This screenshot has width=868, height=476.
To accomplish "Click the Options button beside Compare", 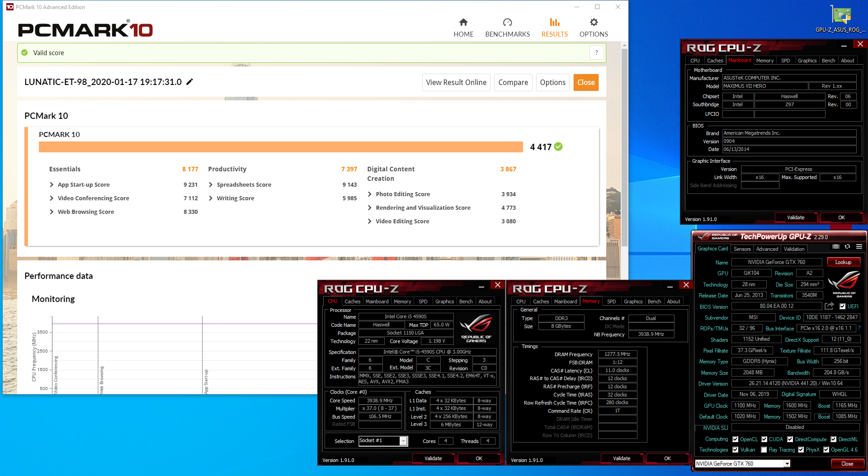I will (552, 82).
